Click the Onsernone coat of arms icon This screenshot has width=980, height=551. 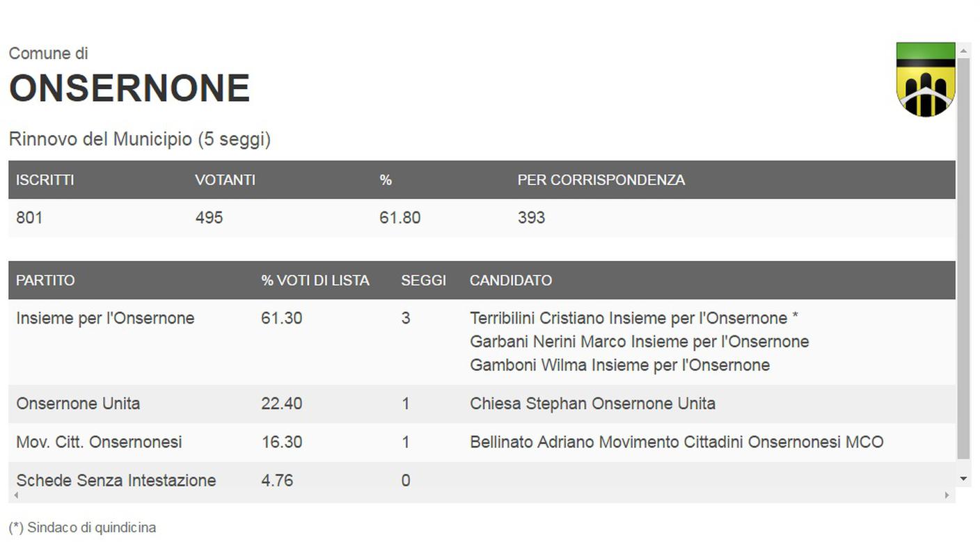[x=926, y=79]
